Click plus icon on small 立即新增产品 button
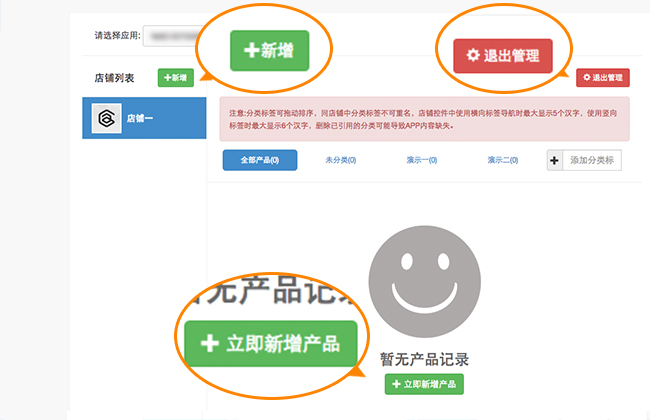650x420 pixels. tap(396, 384)
